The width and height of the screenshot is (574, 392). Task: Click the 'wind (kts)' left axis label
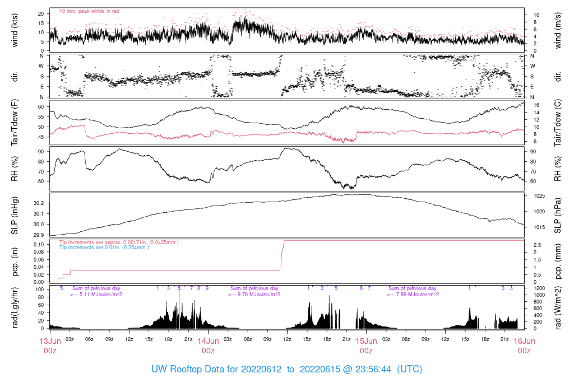click(15, 30)
